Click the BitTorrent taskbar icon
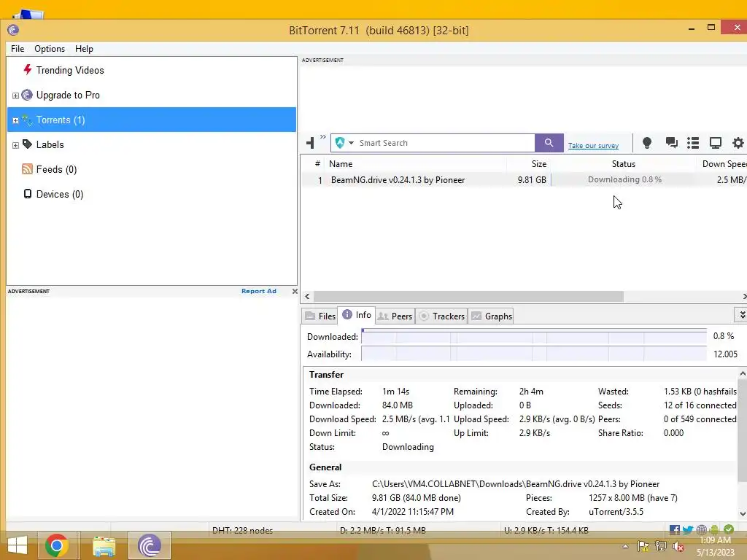Screen dimensions: 747x560 click(149, 545)
